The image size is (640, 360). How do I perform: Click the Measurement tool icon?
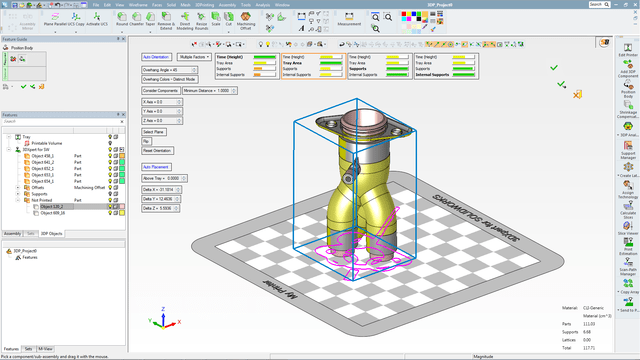tap(349, 19)
